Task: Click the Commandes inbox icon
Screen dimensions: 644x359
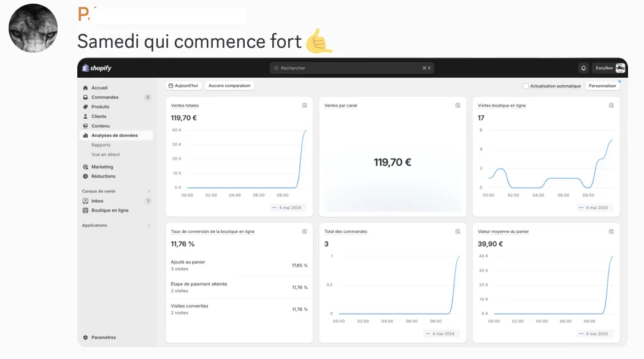Action: [x=85, y=97]
